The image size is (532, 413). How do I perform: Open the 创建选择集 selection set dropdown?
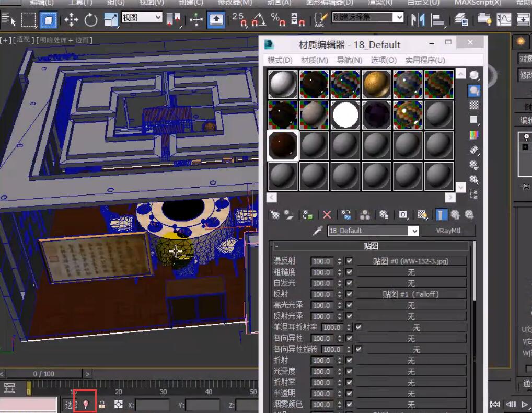coord(399,17)
